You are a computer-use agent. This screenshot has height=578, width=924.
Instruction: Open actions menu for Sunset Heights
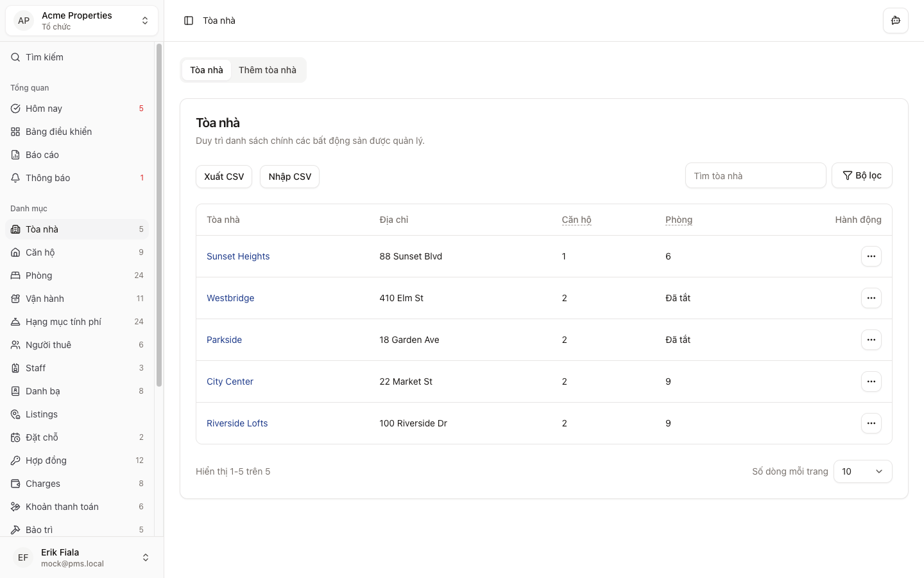point(871,256)
